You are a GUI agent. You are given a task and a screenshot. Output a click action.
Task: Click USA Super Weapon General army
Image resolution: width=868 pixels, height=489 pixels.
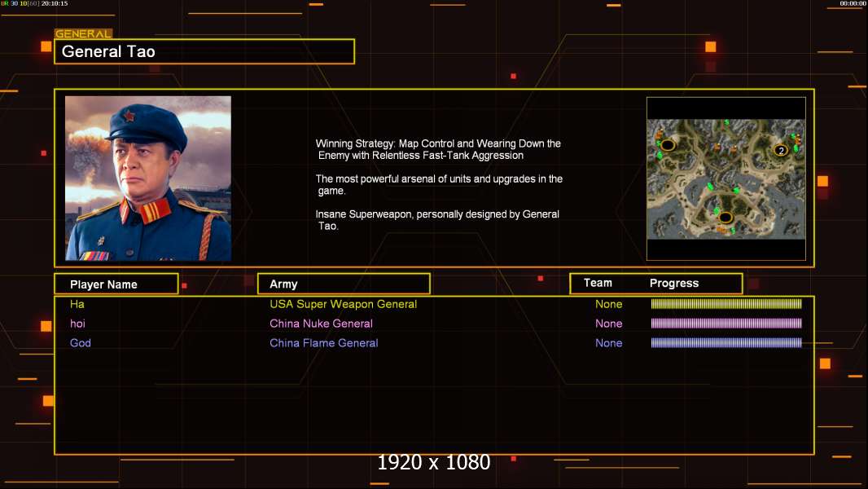click(344, 304)
